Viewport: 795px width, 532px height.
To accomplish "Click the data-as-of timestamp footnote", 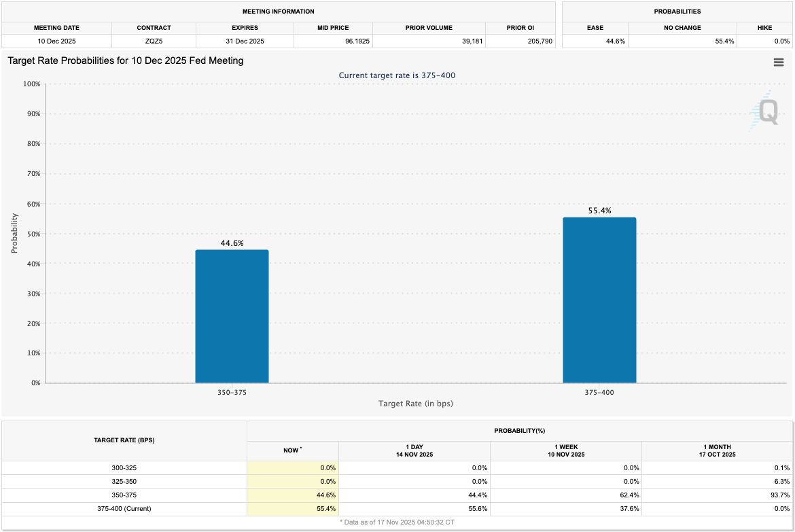I will tap(397, 522).
